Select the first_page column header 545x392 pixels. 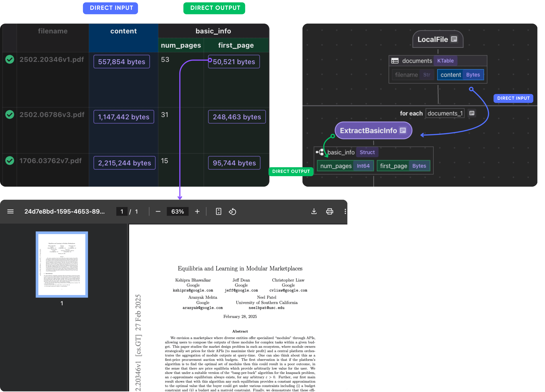[x=236, y=45]
